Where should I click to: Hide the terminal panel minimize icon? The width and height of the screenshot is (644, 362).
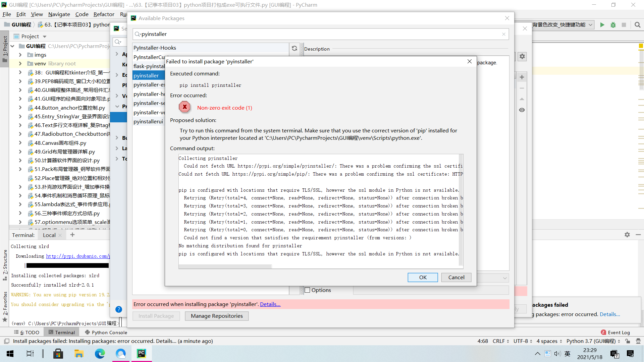tap(638, 235)
